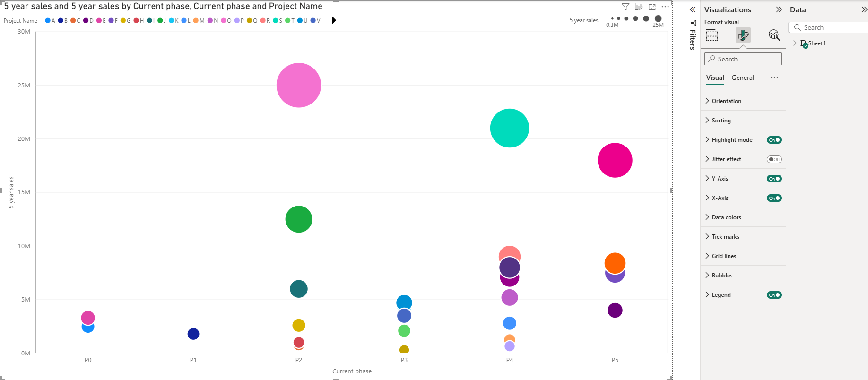This screenshot has height=380, width=868.
Task: Click the '5 year sales' size legend label
Action: pos(584,20)
